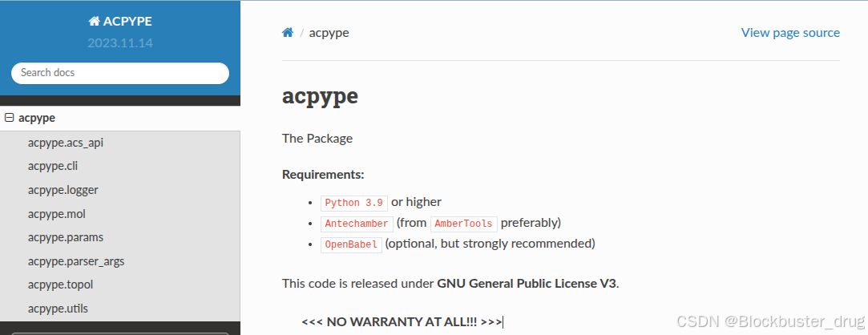Image resolution: width=868 pixels, height=335 pixels.
Task: Click the Python 3.9 code label
Action: coord(354,203)
